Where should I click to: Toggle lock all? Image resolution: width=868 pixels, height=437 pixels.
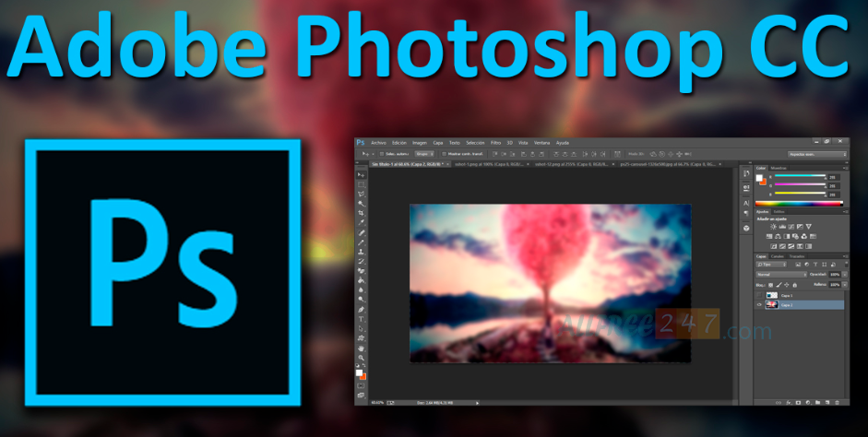(x=794, y=284)
